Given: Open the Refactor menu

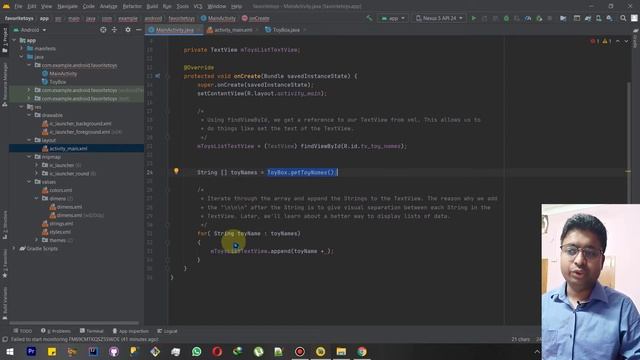Looking at the screenshot, I should (132, 7).
